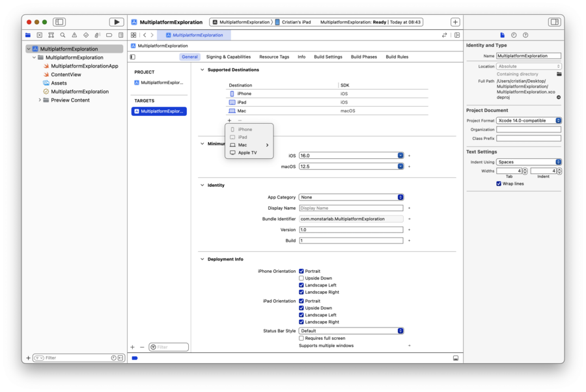Switch to Signing & Capabilities tab
The image size is (586, 392).
(x=229, y=57)
